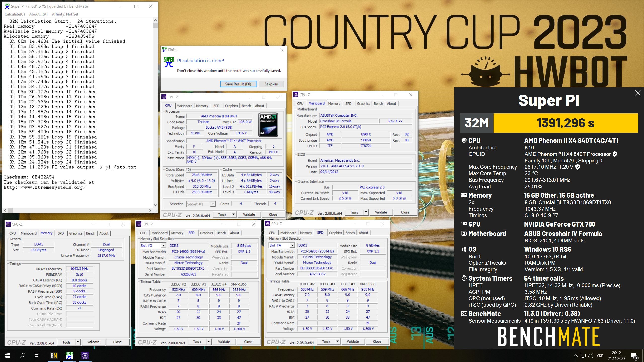Image resolution: width=644 pixels, height=362 pixels.
Task: Click the System Timers clock icon
Action: 464,278
